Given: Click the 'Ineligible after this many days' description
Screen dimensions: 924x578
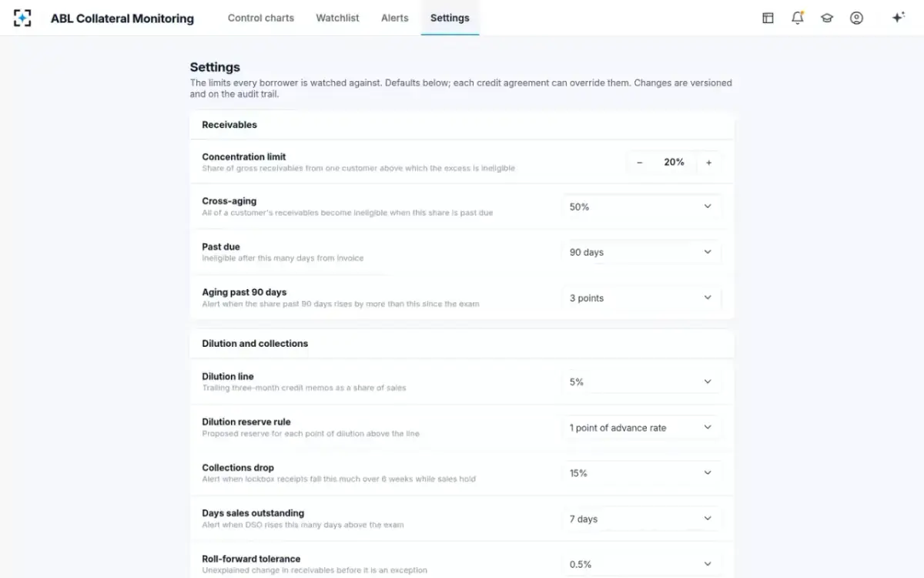Looking at the screenshot, I should [283, 258].
